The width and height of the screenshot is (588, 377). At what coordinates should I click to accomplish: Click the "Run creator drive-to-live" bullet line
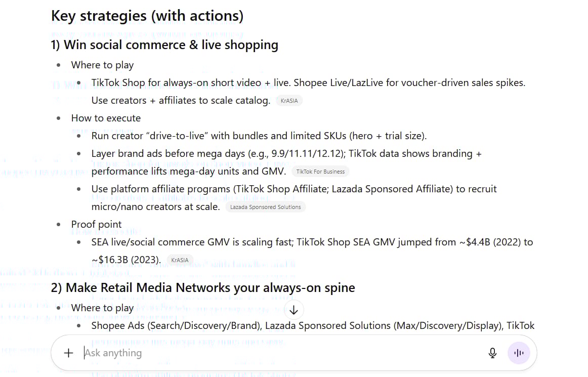(259, 136)
